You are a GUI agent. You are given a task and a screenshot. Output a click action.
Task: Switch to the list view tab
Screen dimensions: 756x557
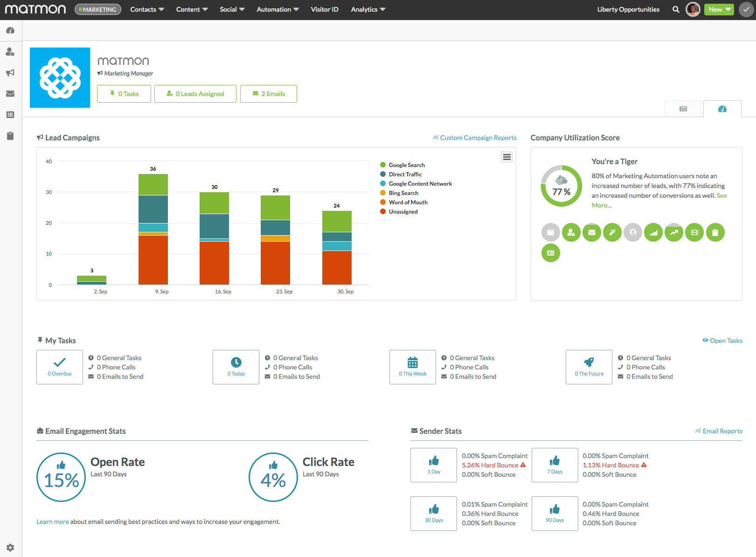point(683,109)
